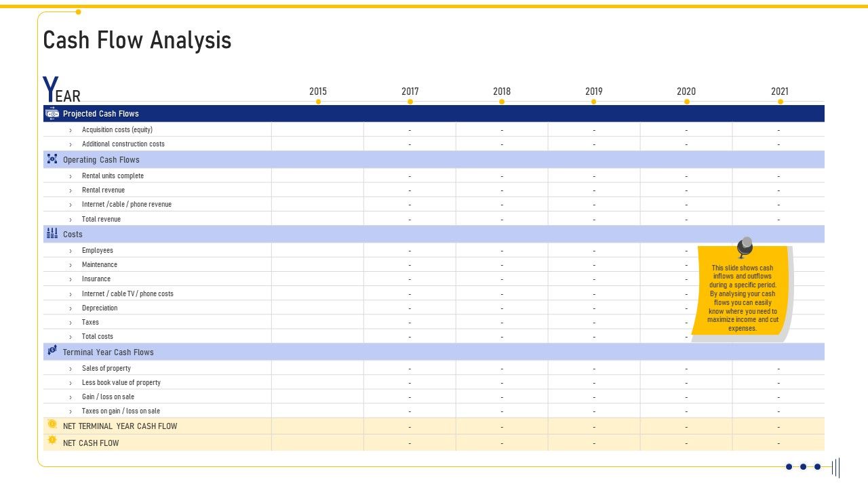Select the 2018 year marker dot
Image resolution: width=868 pixels, height=488 pixels.
coord(502,102)
